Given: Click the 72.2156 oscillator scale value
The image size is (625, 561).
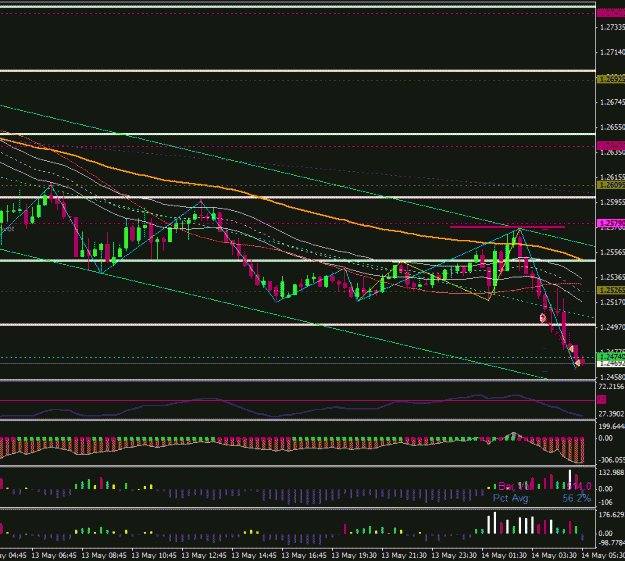Looking at the screenshot, I should (x=611, y=387).
